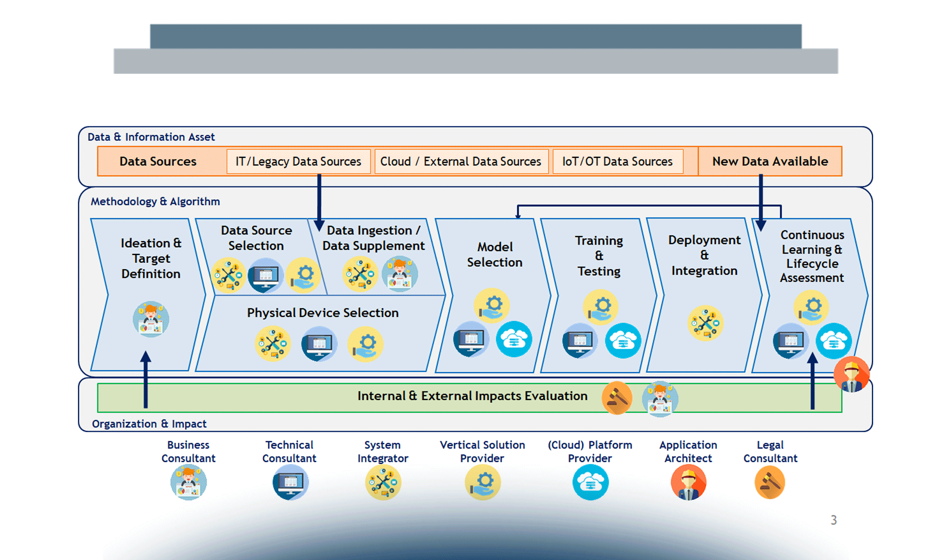Viewport: 952px width, 560px height.
Task: Click the System Integrator tools icon
Action: tap(383, 483)
